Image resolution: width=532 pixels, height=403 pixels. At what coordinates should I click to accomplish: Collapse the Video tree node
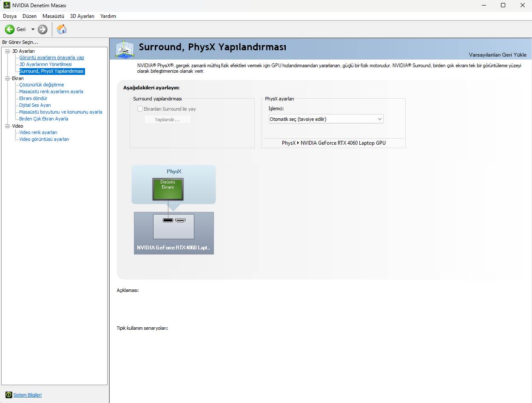[8, 126]
